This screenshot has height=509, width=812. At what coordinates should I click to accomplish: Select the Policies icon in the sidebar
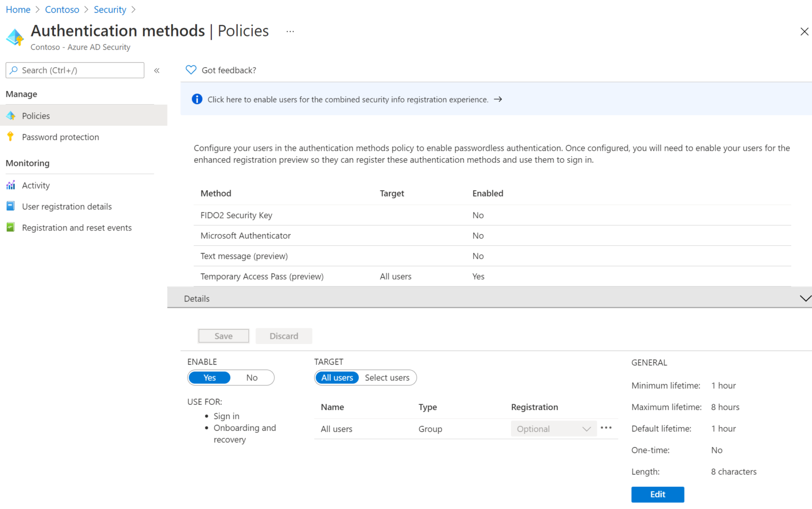pyautogui.click(x=11, y=115)
